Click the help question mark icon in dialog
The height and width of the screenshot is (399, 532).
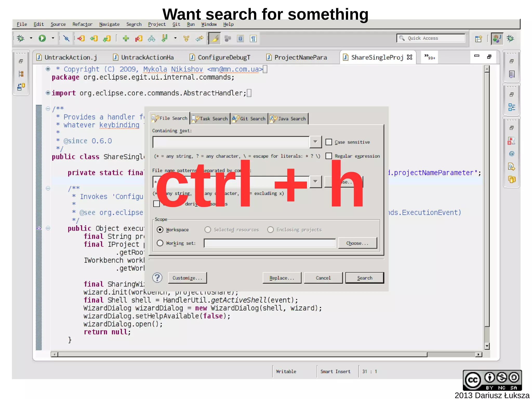click(157, 278)
